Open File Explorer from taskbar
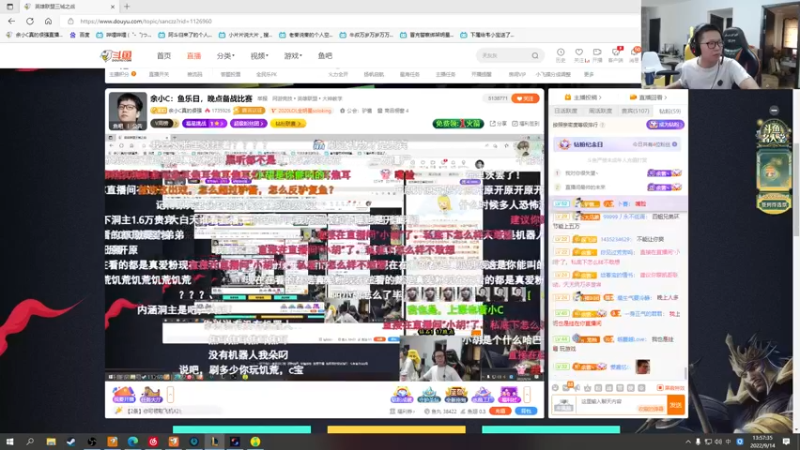 click(x=51, y=442)
